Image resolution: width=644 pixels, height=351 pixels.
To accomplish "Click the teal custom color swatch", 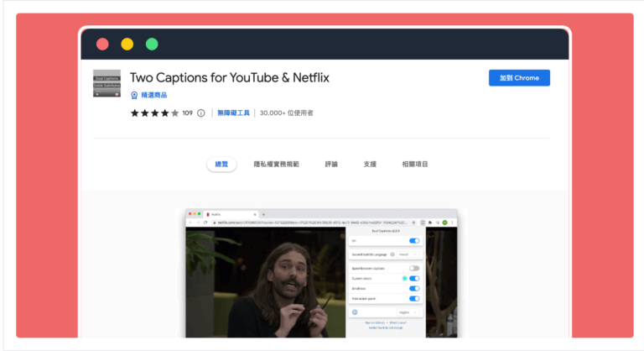I will coord(404,279).
